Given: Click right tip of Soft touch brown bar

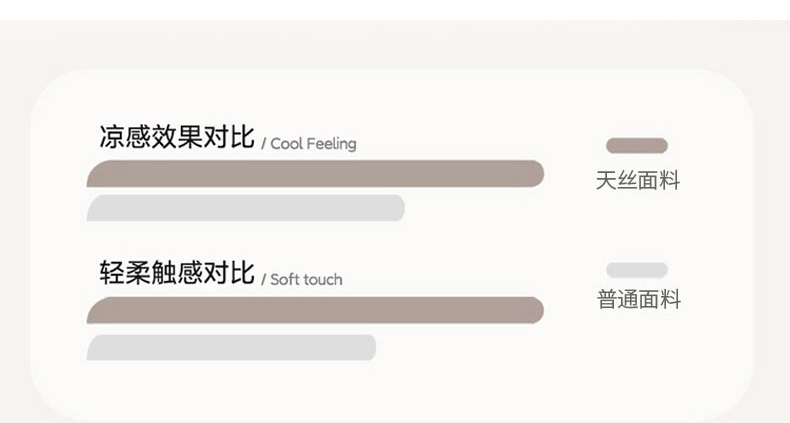Looking at the screenshot, I should 537,310.
